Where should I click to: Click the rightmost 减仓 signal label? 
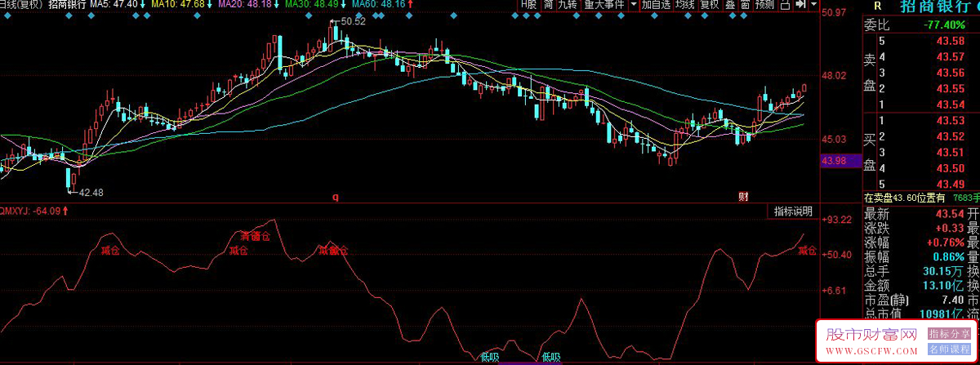(807, 250)
